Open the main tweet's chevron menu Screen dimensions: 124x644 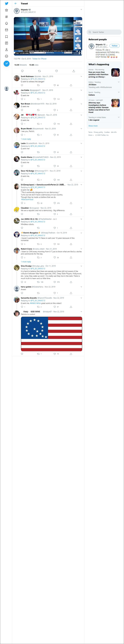pyautogui.click(x=81, y=9)
